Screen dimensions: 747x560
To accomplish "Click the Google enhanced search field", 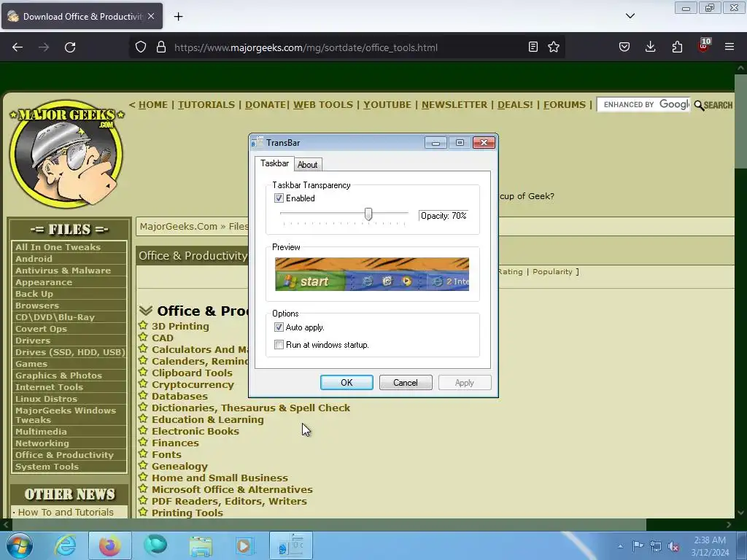I will pyautogui.click(x=643, y=105).
